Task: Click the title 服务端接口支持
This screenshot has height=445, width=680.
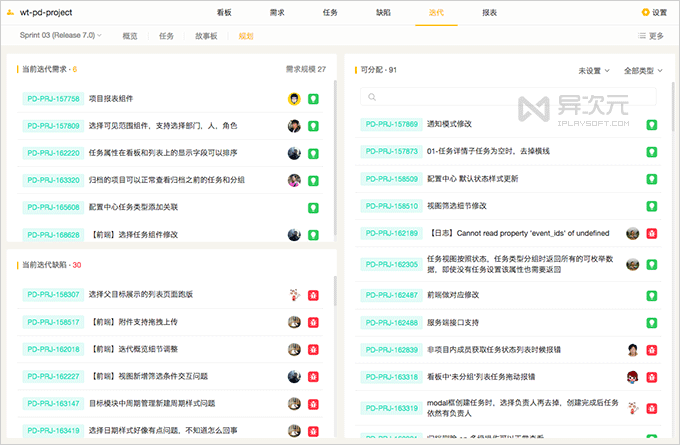Action: point(453,323)
